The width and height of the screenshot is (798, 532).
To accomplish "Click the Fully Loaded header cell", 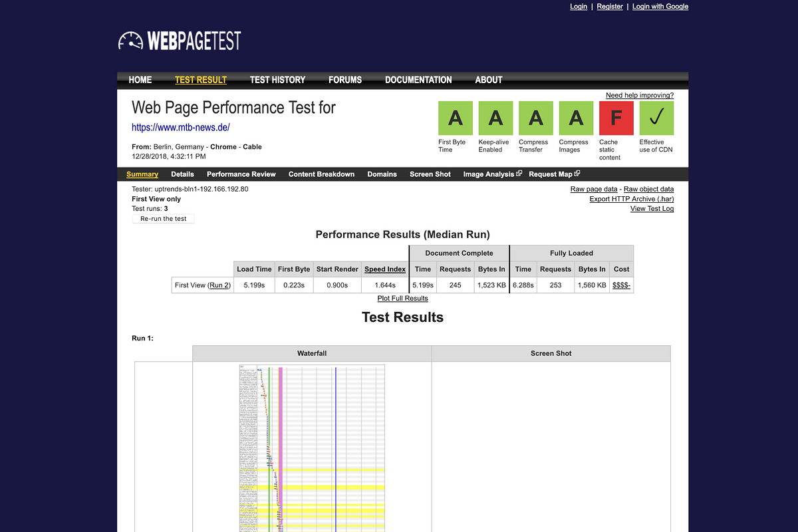I will [x=571, y=253].
